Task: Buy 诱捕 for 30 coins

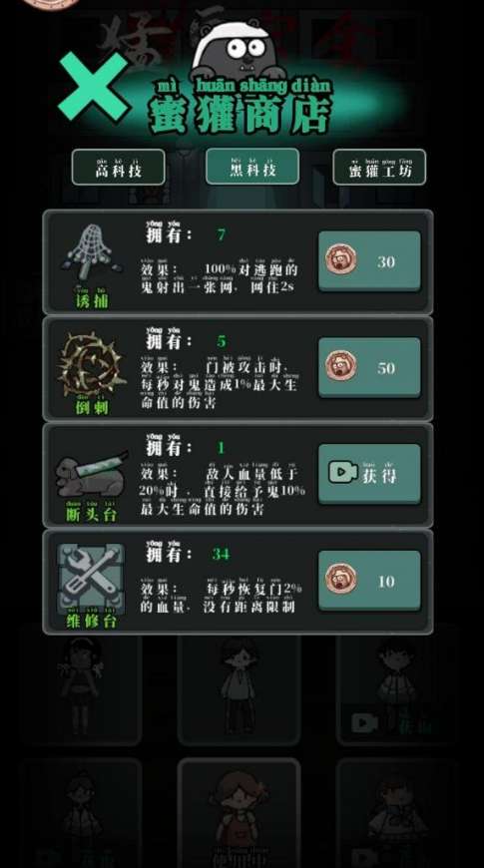Action: click(369, 261)
